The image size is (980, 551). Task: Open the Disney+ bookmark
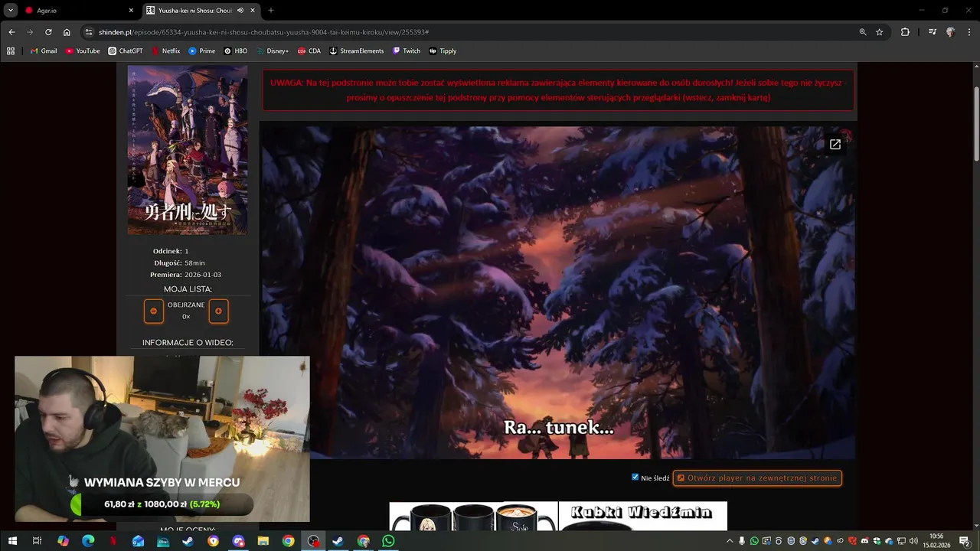coord(272,51)
